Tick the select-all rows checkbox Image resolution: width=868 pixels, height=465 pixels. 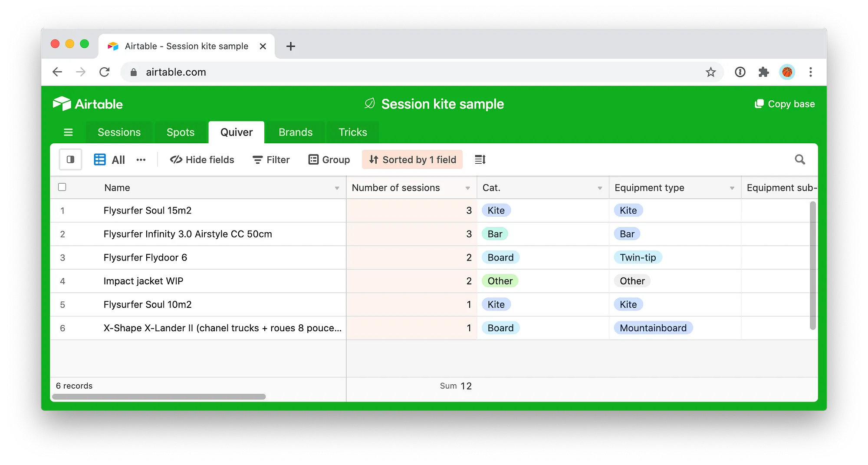tap(62, 187)
